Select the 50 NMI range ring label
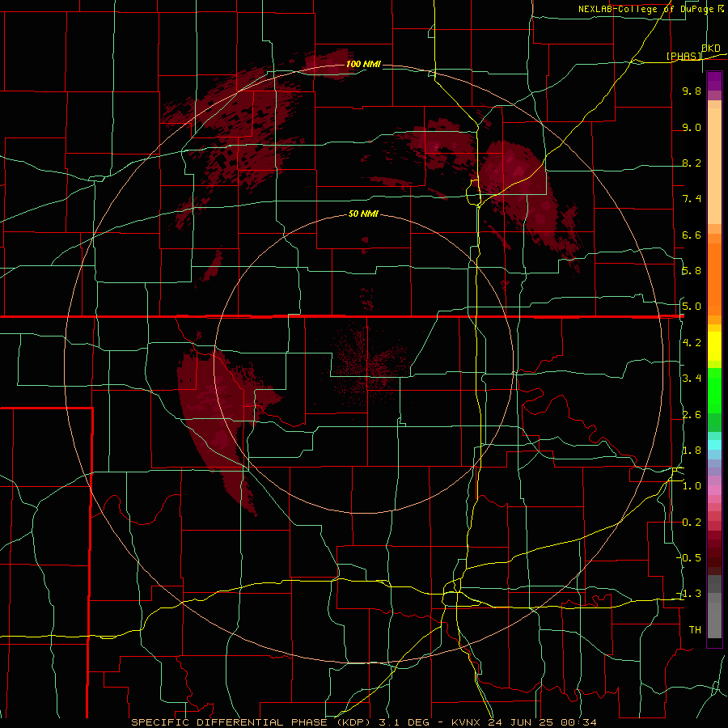 coord(363,214)
